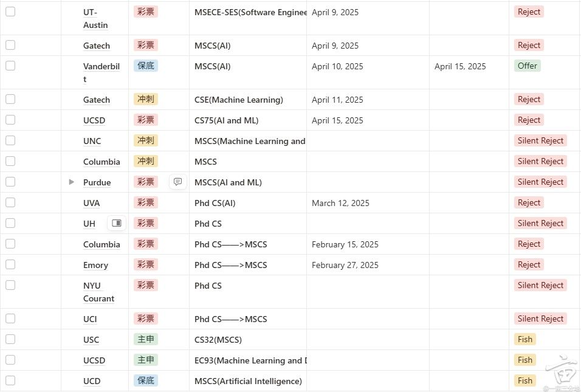Screen dimensions: 581x392
Task: Click the 彩票 tag in Purdue row
Action: click(146, 182)
